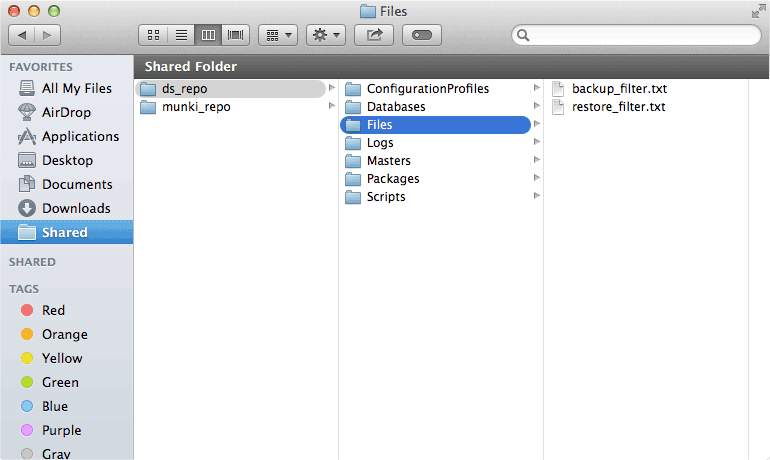Open Downloads from the sidebar

[76, 208]
